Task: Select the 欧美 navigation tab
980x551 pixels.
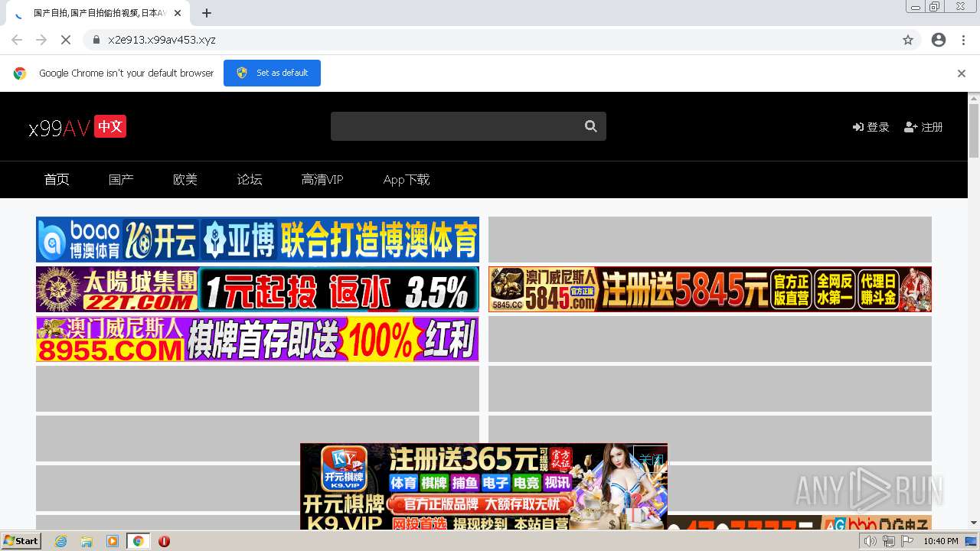Action: [185, 180]
